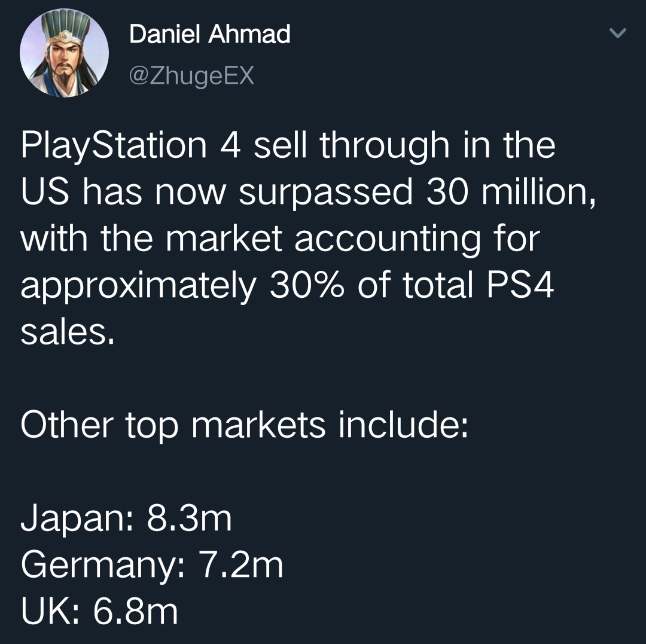Open the @ZhugeEX handle link
Image resolution: width=646 pixels, height=644 pixels.
click(x=191, y=76)
